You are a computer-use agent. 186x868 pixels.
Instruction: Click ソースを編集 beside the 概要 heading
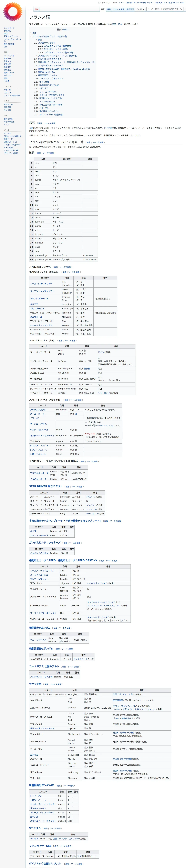[49, 123]
